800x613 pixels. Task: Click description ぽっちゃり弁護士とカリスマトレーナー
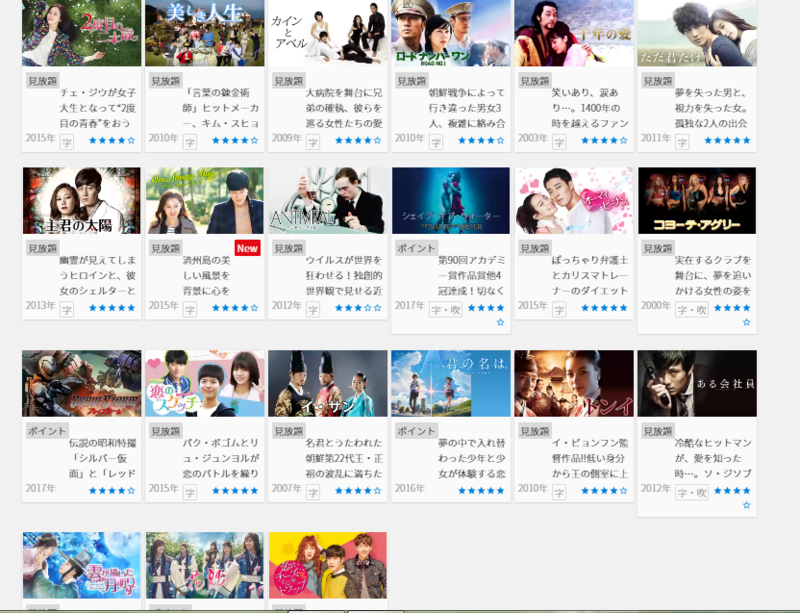coord(590,276)
